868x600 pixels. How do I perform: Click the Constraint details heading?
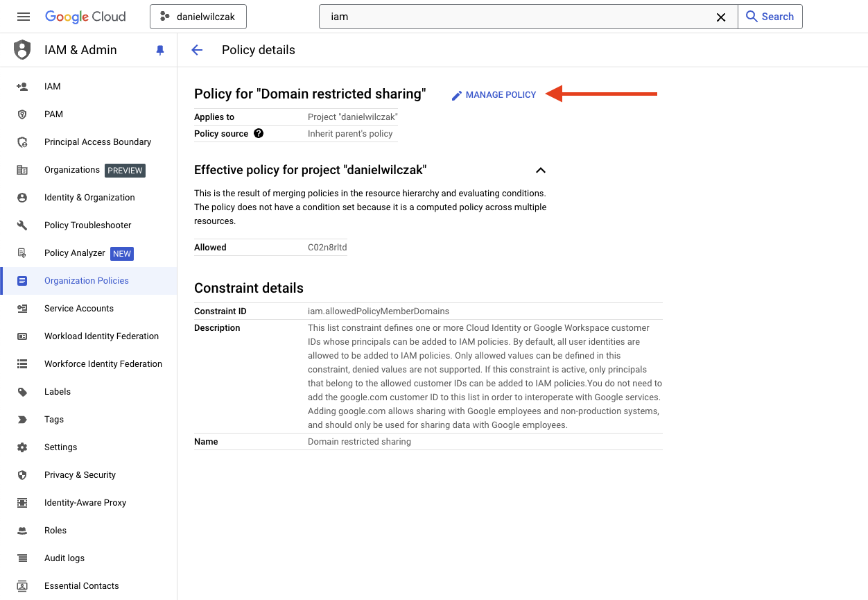click(x=249, y=288)
